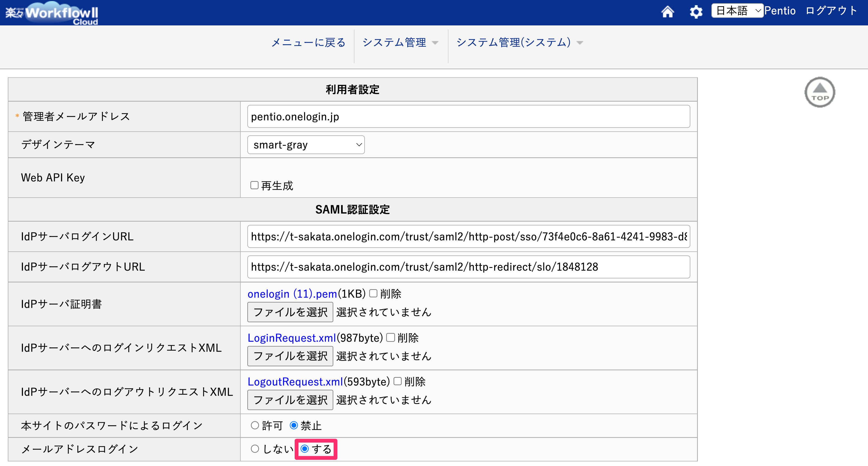
Task: Select する for メールアドレスログイン
Action: pyautogui.click(x=305, y=449)
